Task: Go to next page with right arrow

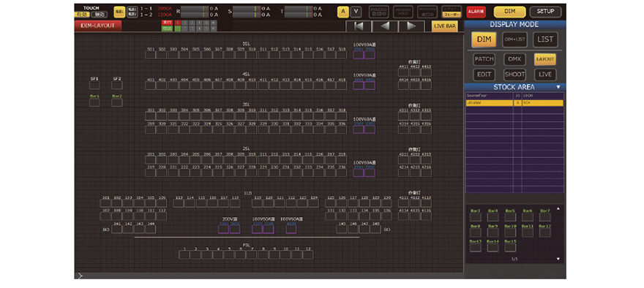Action: [411, 26]
